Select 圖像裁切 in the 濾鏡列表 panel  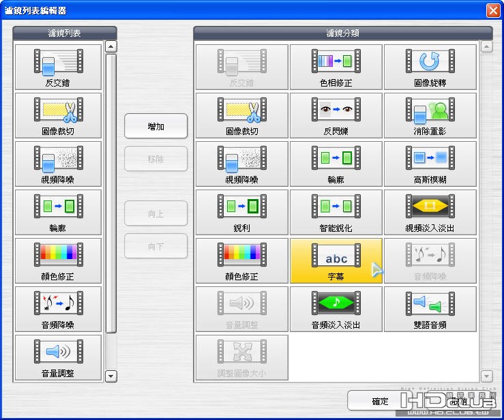pyautogui.click(x=58, y=116)
